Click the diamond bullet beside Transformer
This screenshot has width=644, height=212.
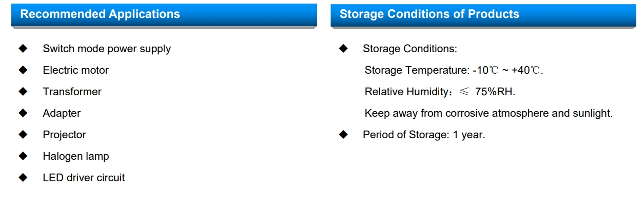[x=23, y=92]
